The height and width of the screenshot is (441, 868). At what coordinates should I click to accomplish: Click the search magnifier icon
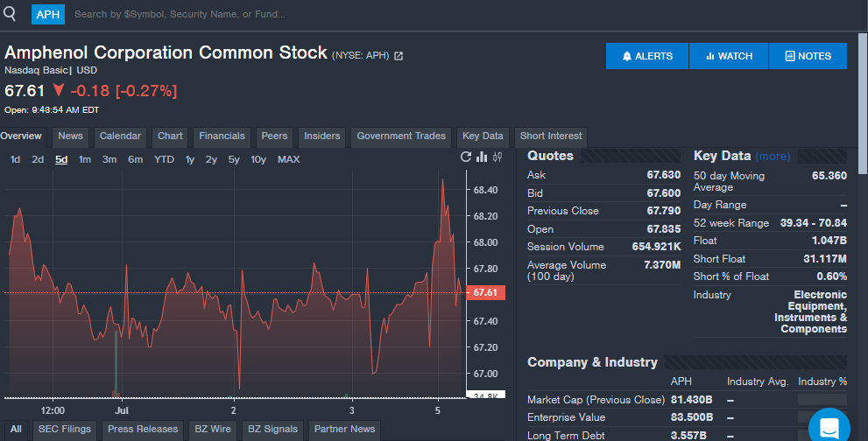(x=10, y=13)
